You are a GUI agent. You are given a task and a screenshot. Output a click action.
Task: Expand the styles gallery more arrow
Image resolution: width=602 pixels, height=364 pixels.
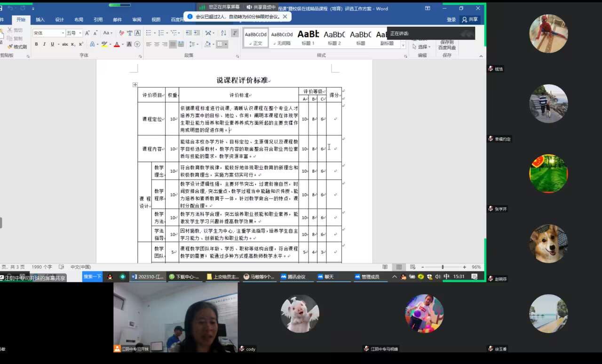pyautogui.click(x=403, y=46)
